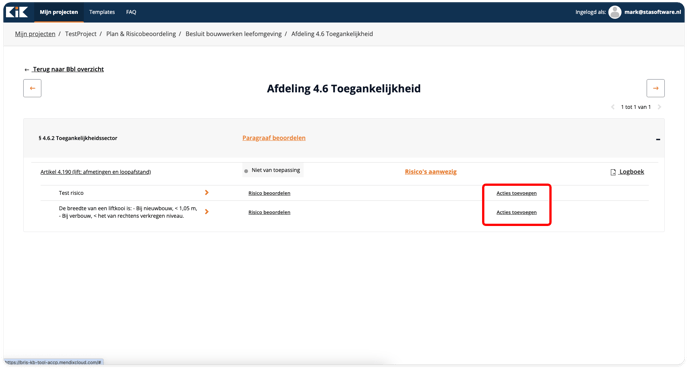Open the Templates tab
688x369 pixels.
[102, 12]
